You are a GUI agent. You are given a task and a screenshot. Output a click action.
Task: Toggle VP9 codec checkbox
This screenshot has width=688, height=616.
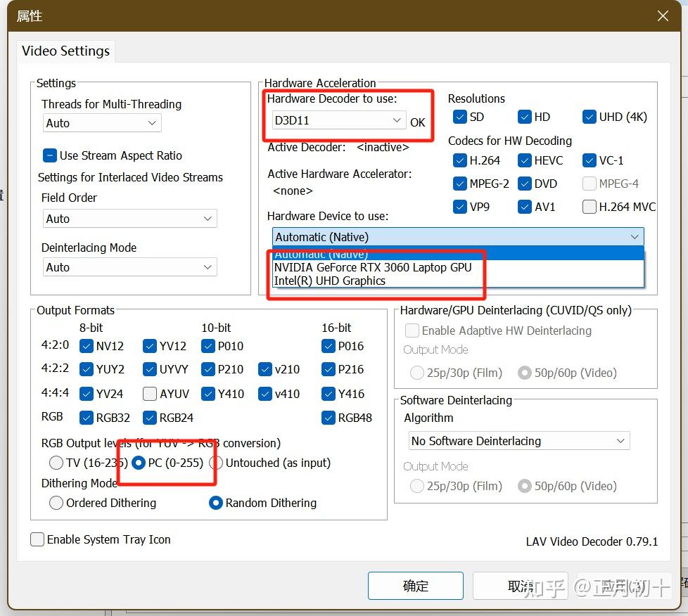click(x=460, y=207)
